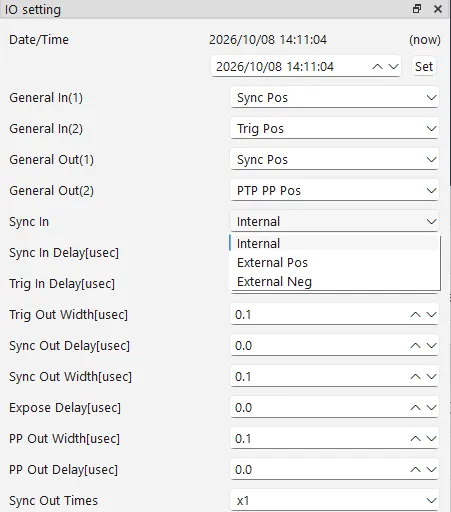451x512 pixels.
Task: Select External Pos option
Action: (334, 263)
